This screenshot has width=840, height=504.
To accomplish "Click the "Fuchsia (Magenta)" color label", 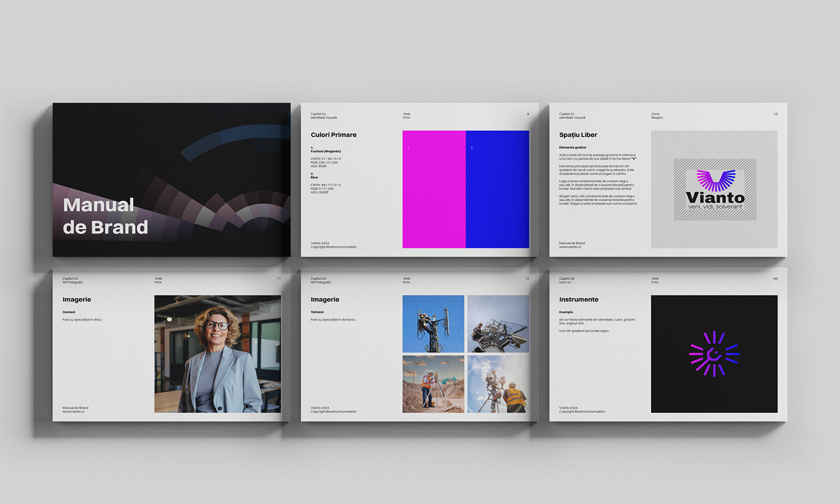I will (326, 151).
